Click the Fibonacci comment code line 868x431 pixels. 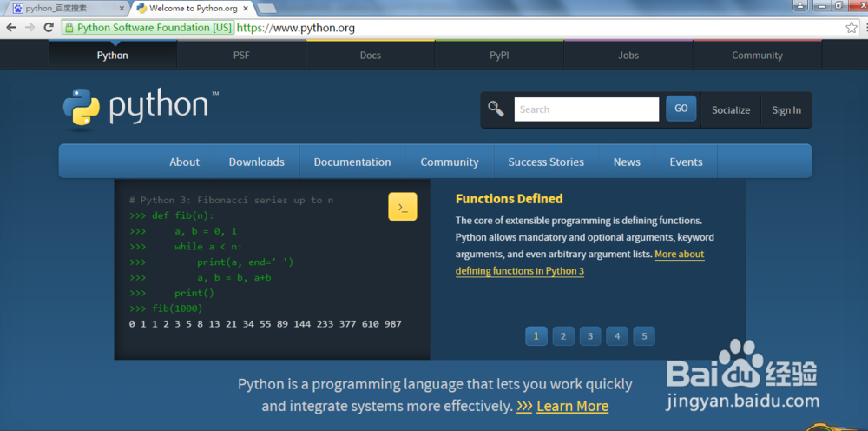[232, 200]
